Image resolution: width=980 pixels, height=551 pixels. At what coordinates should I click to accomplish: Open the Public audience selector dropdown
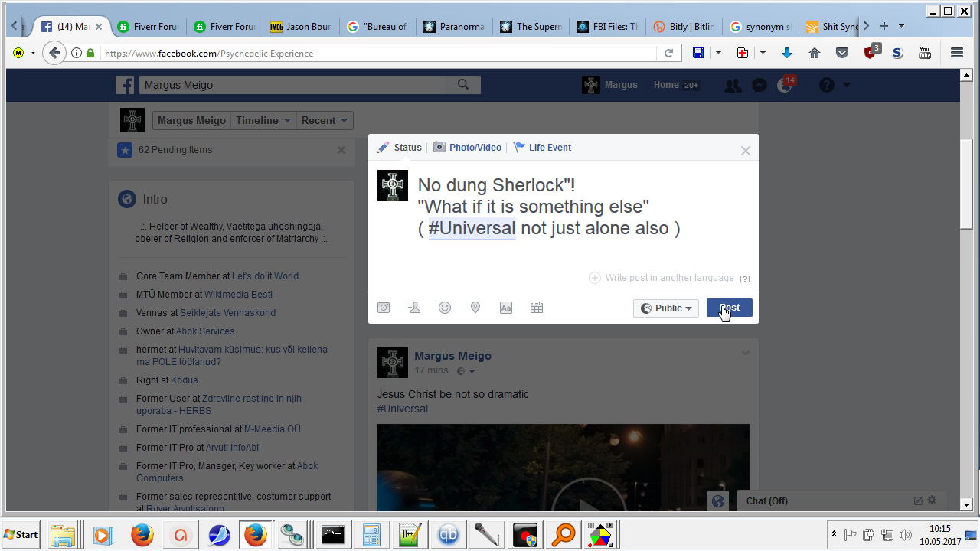tap(666, 308)
